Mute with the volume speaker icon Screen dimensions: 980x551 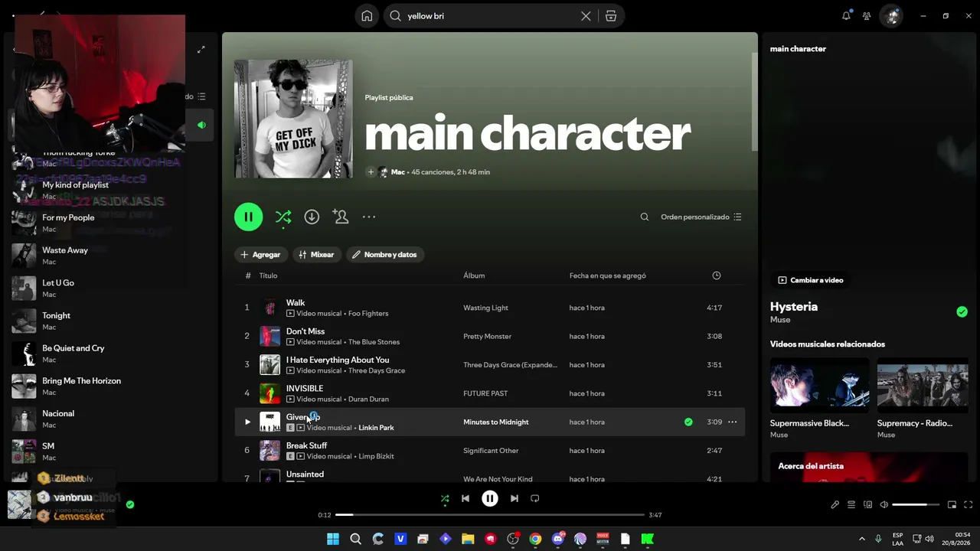pos(884,505)
